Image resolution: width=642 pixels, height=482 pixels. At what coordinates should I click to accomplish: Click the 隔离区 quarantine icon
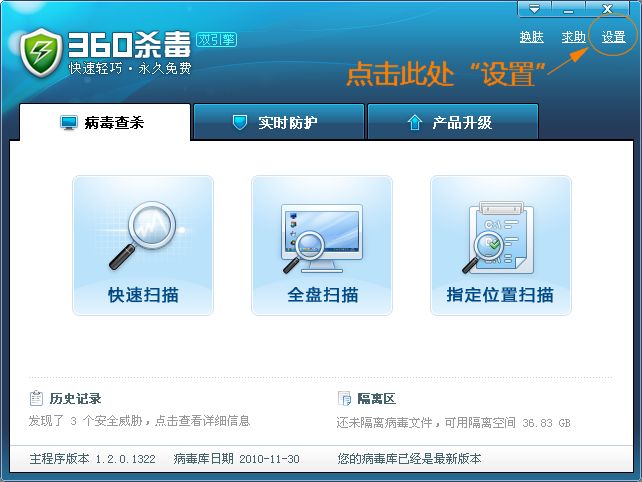pyautogui.click(x=345, y=398)
